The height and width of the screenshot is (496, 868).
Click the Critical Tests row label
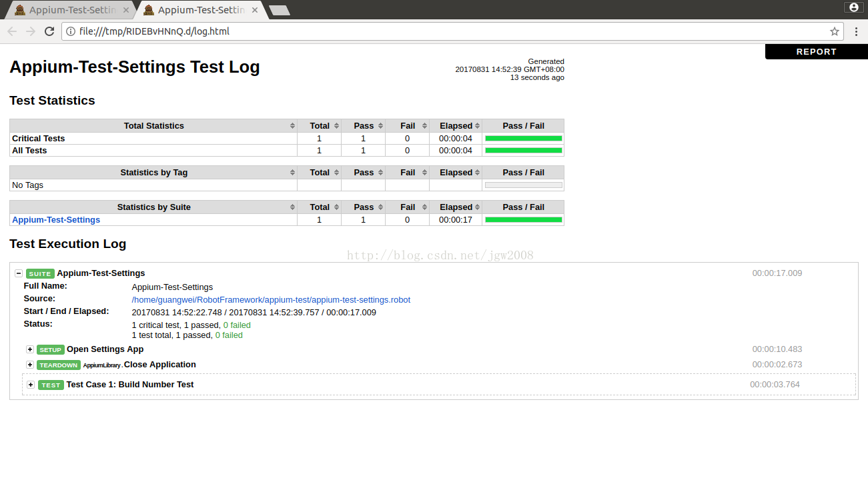tap(39, 138)
